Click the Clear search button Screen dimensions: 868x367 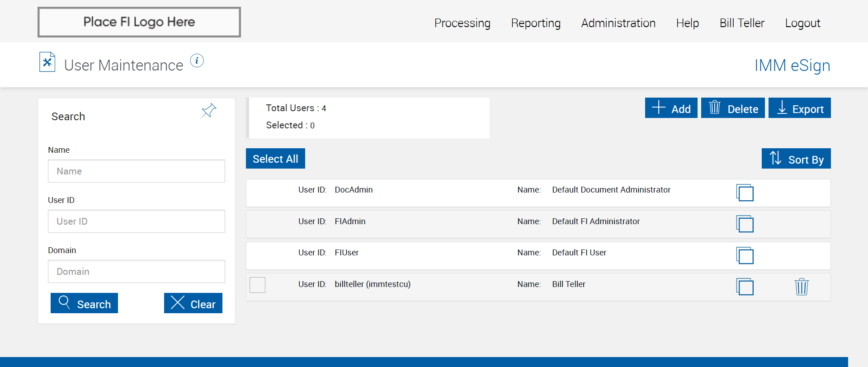(x=193, y=303)
